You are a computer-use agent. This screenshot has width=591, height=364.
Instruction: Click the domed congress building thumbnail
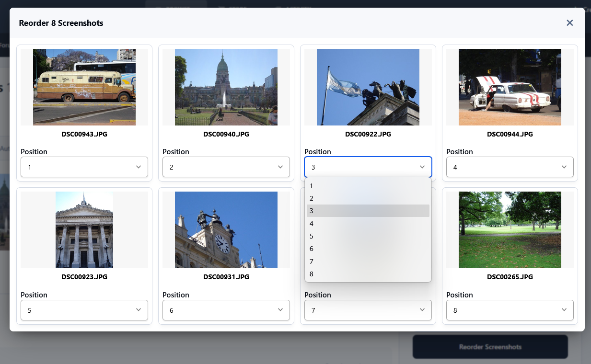tap(226, 87)
